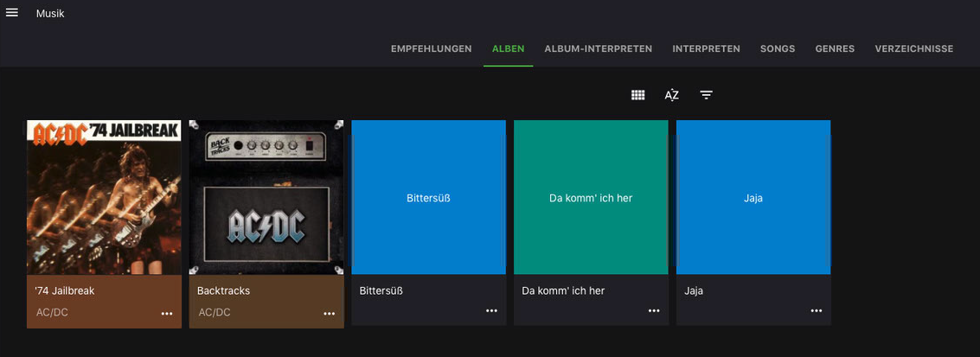The width and height of the screenshot is (980, 357).
Task: Click the '74 Jailbreak title link
Action: click(65, 290)
